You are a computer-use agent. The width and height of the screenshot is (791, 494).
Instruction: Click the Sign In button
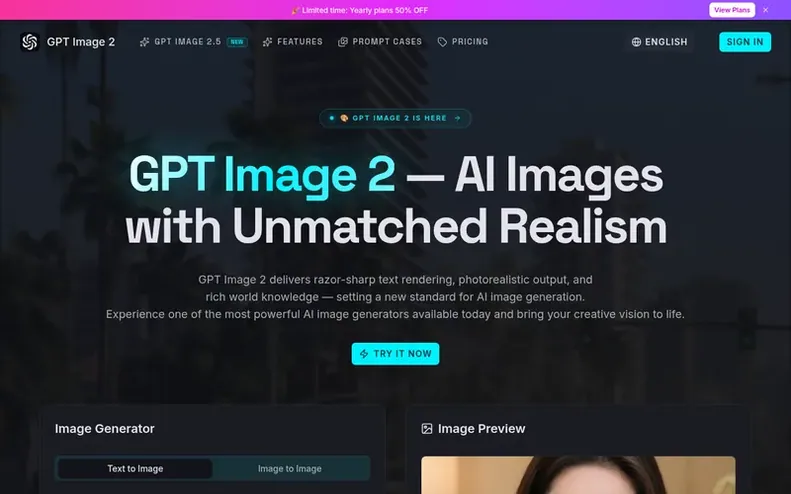[x=745, y=42]
